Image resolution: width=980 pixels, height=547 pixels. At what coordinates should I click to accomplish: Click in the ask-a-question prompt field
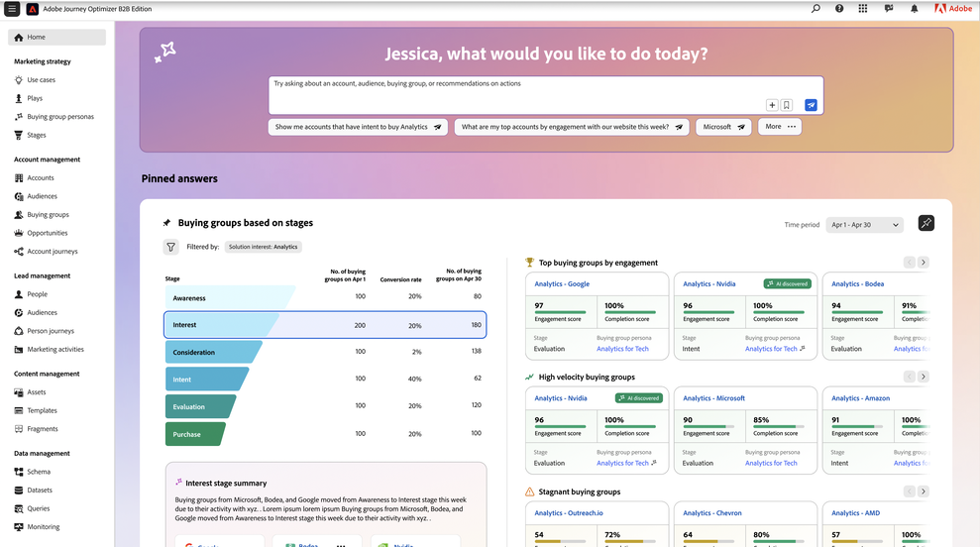tap(546, 95)
